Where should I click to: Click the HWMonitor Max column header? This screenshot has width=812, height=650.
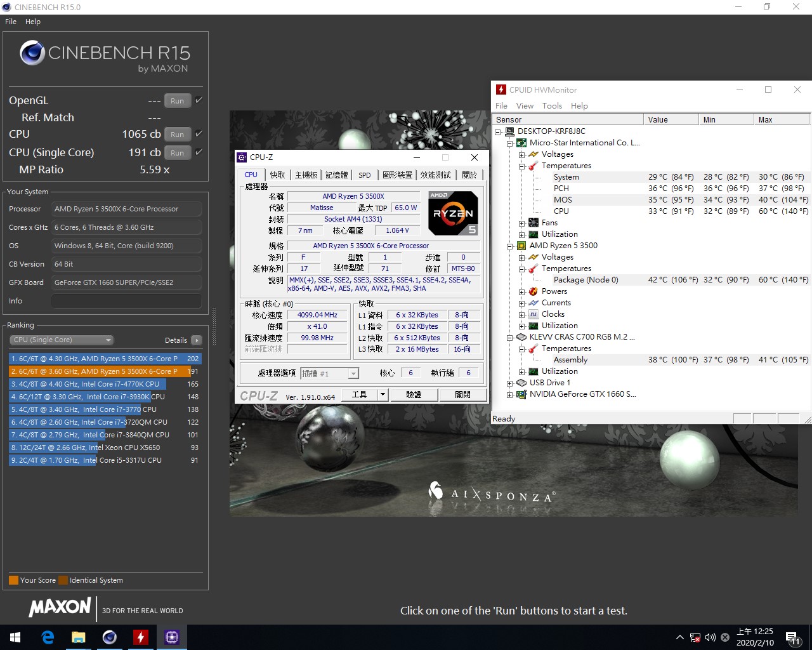coord(782,119)
